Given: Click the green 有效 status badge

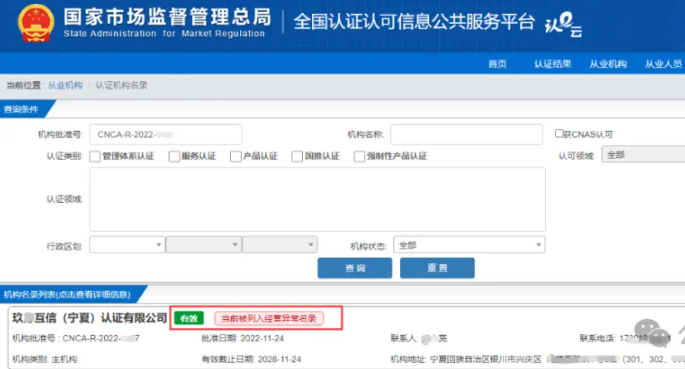Looking at the screenshot, I should 189,318.
